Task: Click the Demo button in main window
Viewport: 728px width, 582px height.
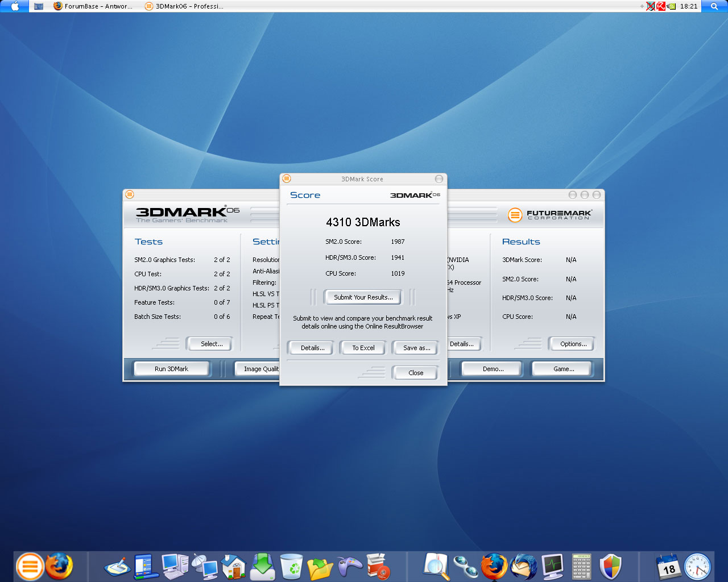Action: 493,369
